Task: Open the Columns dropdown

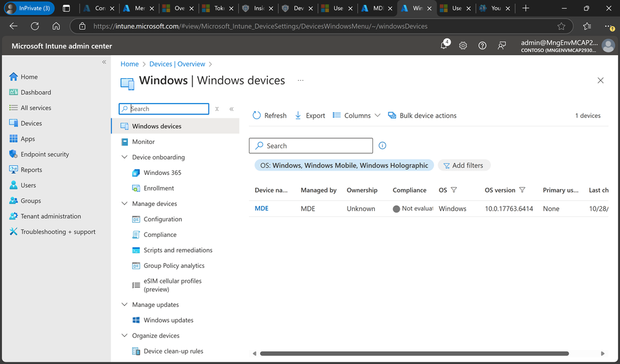Action: (x=356, y=115)
